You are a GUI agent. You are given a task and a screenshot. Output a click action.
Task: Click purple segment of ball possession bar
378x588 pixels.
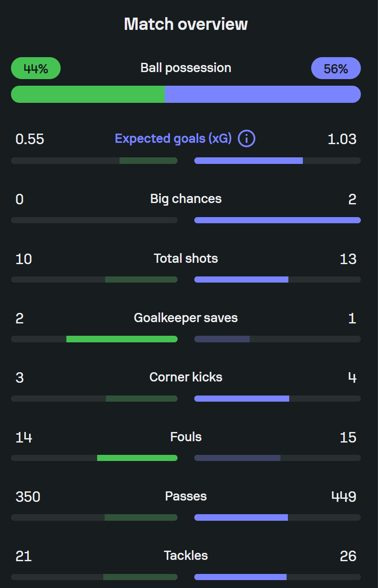(x=263, y=94)
